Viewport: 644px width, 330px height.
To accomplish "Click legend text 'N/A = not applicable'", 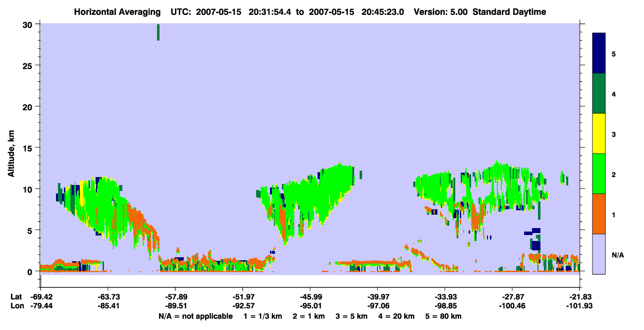I will 195,316.
